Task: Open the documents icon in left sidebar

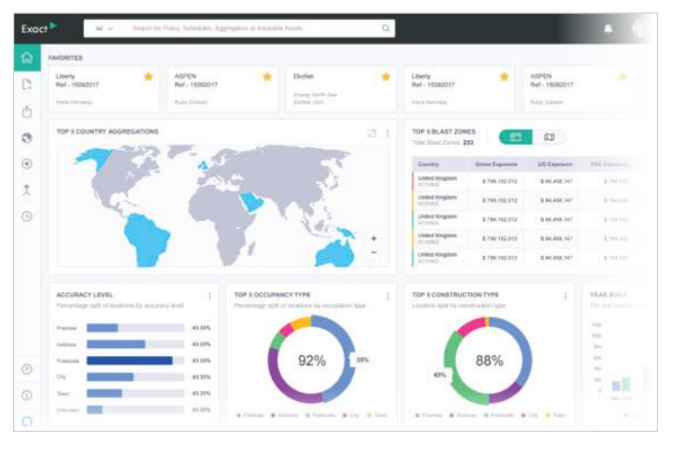Action: click(x=27, y=85)
